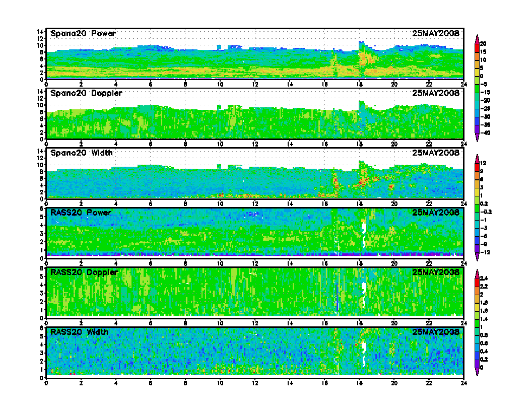Click hour 18 tick label under Spano20 Width plot
The image size is (532, 411).
[x=359, y=204]
